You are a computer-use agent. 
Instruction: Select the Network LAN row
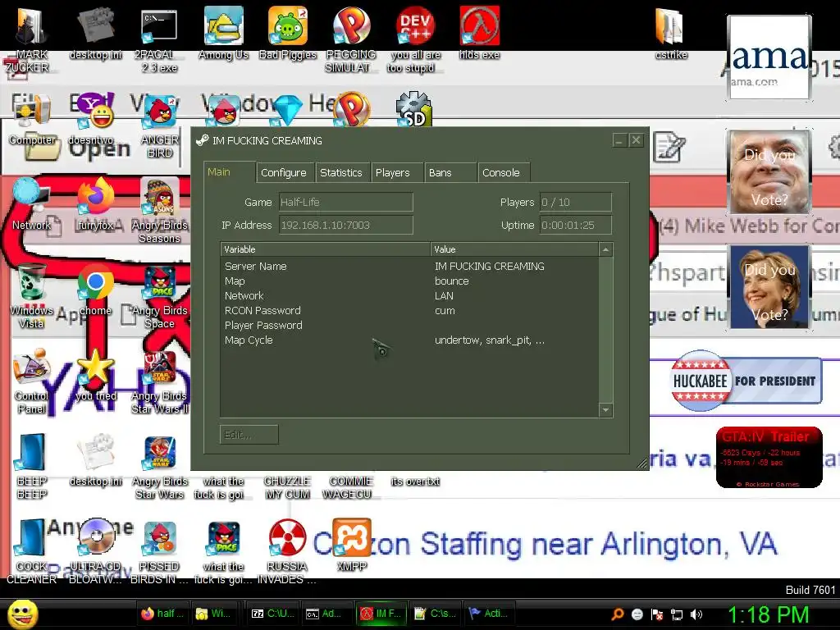[x=410, y=295]
